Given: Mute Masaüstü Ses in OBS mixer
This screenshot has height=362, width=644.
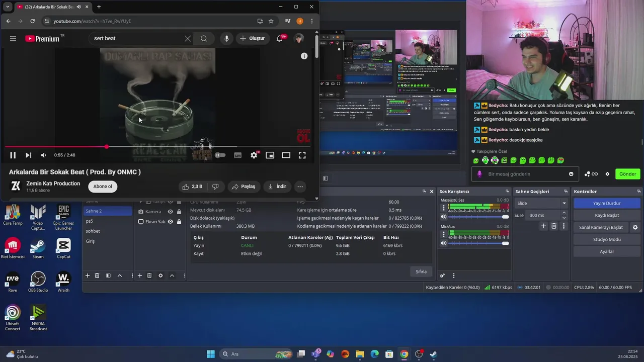Looking at the screenshot, I should point(444,217).
